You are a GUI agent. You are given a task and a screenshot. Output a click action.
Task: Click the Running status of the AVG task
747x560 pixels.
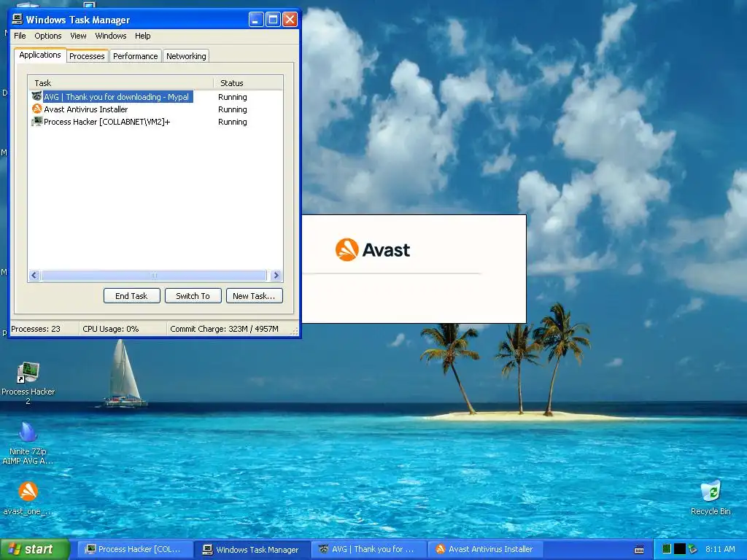tap(233, 97)
